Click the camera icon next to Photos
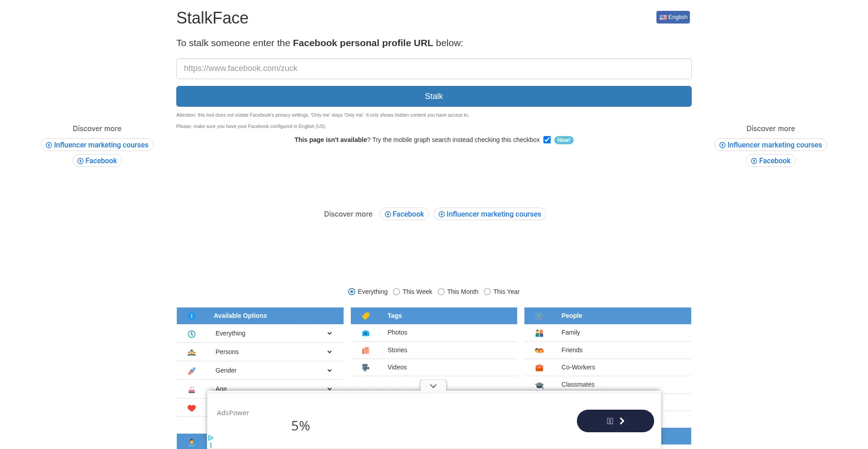The width and height of the screenshot is (868, 449). pyautogui.click(x=365, y=333)
